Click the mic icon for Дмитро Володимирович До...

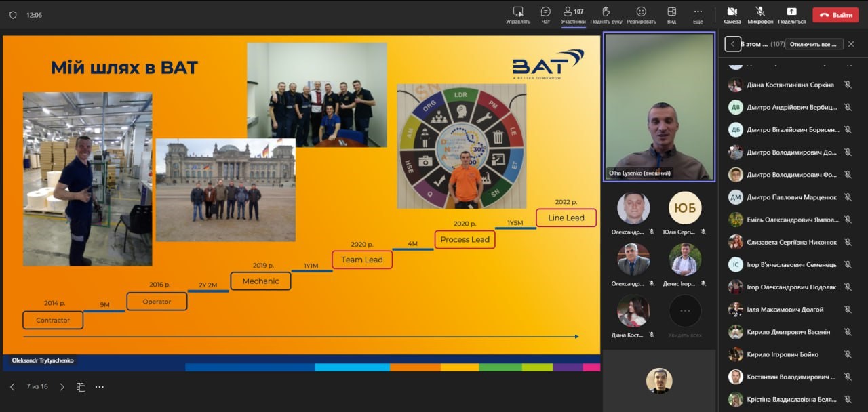click(x=848, y=152)
